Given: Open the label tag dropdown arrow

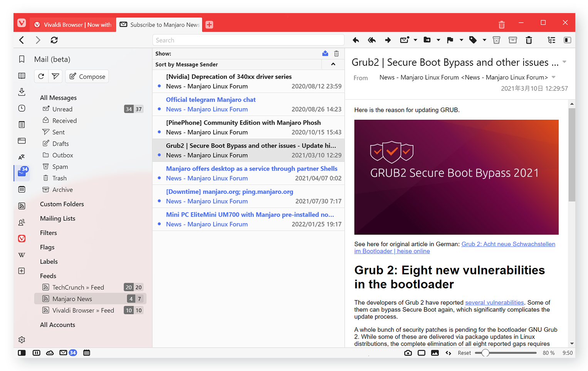Looking at the screenshot, I should [x=484, y=40].
